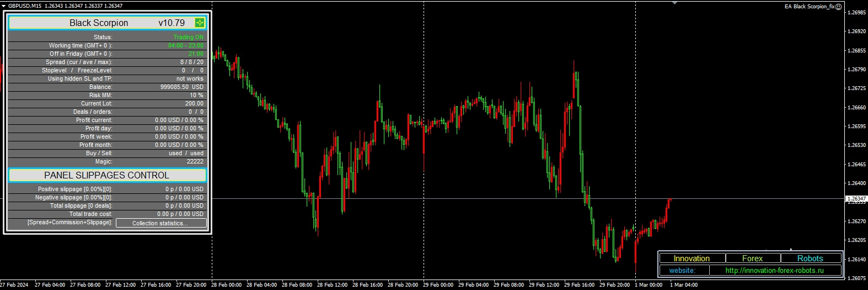
Task: Click the Risk MM 10 % value
Action: pyautogui.click(x=196, y=95)
